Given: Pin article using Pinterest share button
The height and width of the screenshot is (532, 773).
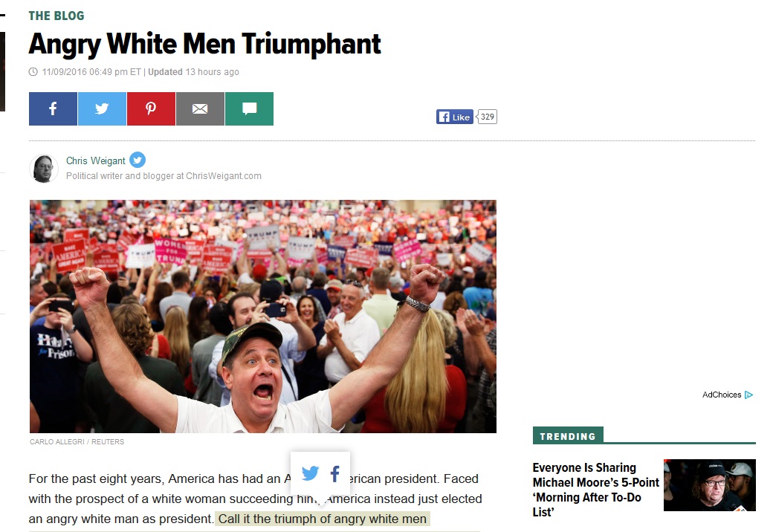Looking at the screenshot, I should tap(151, 109).
